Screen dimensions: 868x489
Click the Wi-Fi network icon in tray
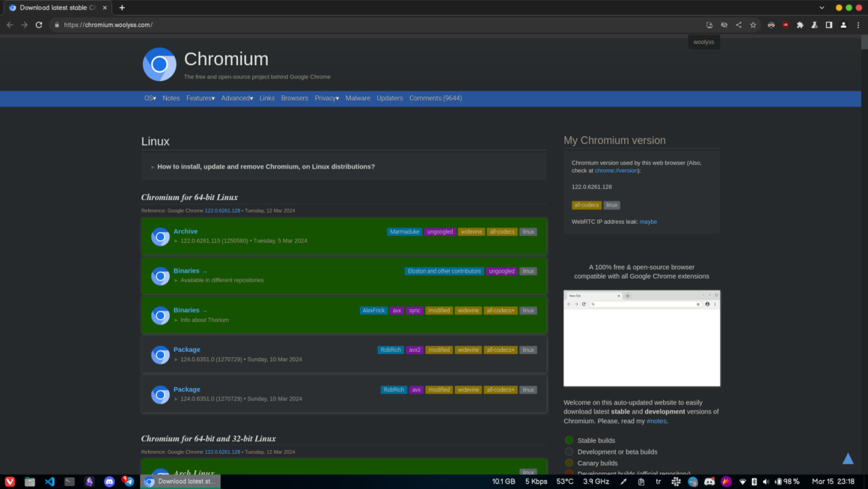pos(742,482)
